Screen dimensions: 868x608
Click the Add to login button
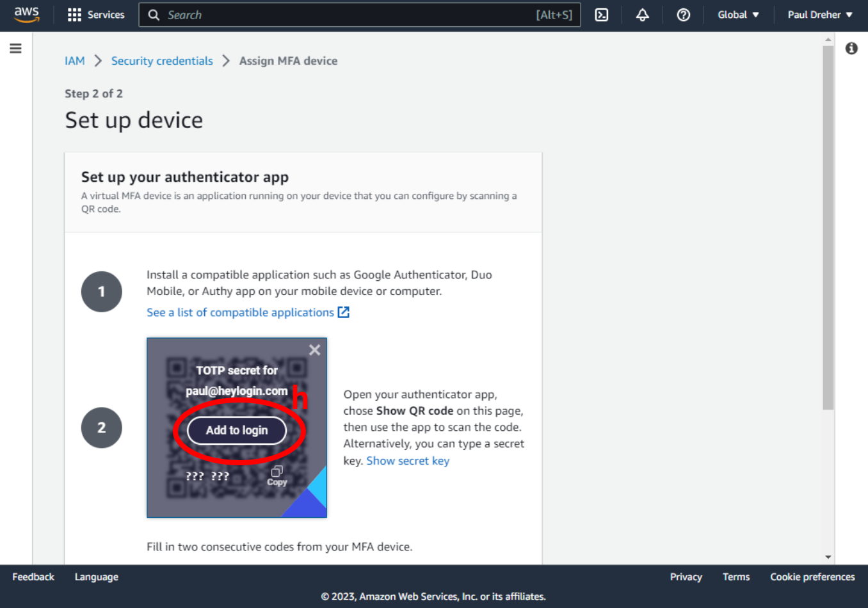tap(237, 431)
